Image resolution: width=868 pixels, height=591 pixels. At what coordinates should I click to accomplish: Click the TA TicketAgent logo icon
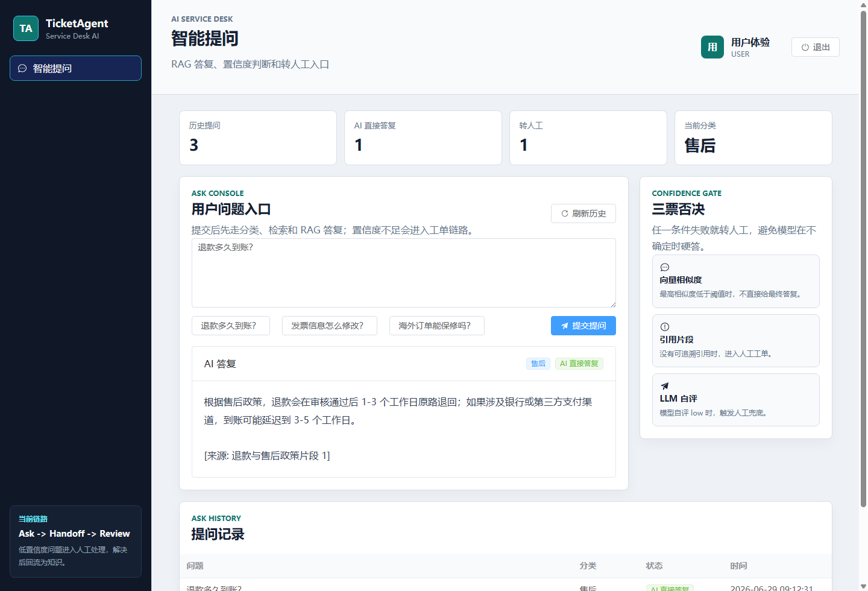[x=26, y=28]
